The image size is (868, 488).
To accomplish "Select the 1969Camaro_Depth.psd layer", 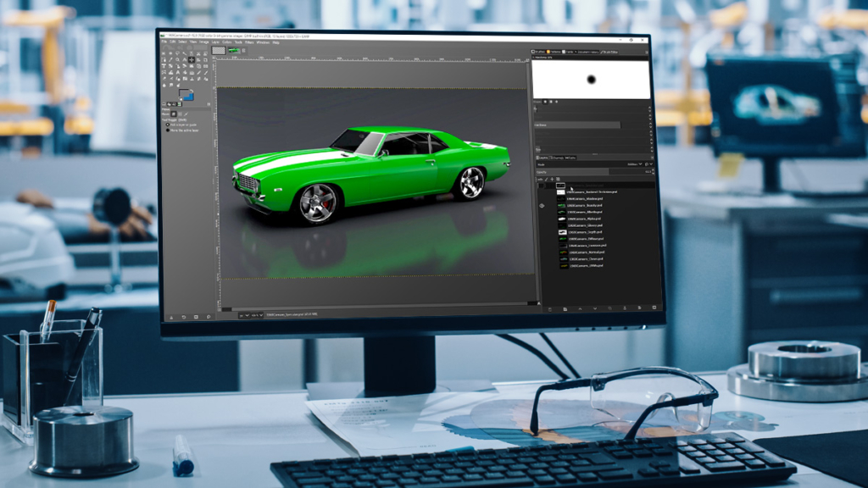I will pyautogui.click(x=593, y=232).
